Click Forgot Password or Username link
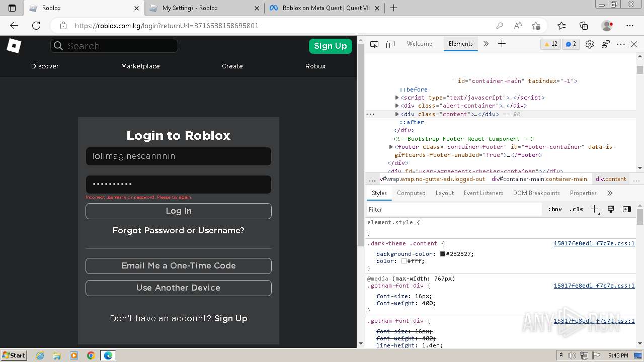This screenshot has height=362, width=644. [x=179, y=230]
